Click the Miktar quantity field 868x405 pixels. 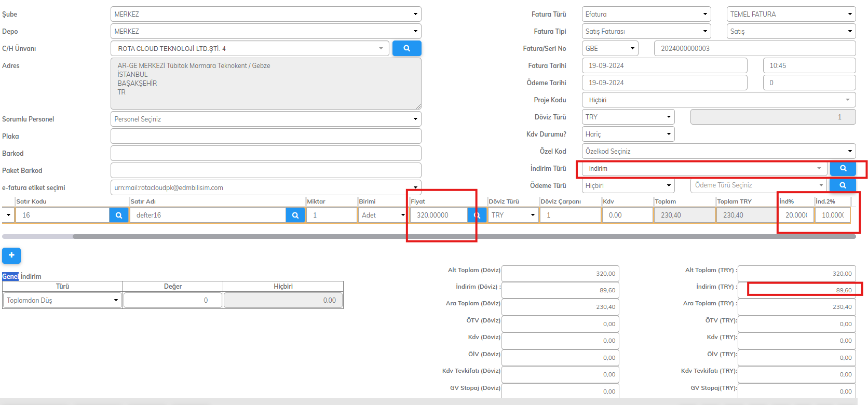point(331,215)
